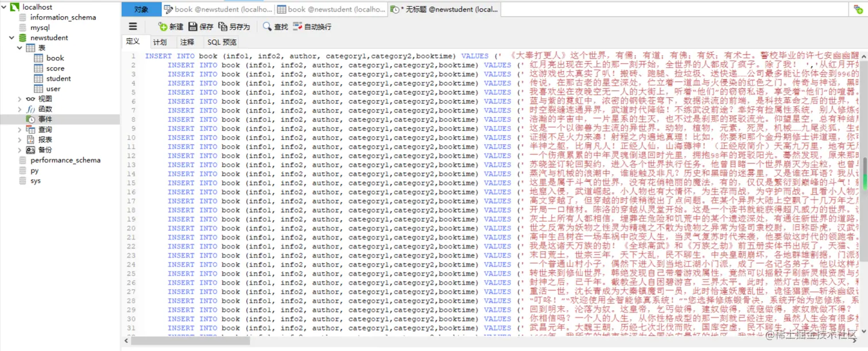Click line number 1 in editor gutter
Viewport: 868px width, 351px height.
pyautogui.click(x=133, y=56)
